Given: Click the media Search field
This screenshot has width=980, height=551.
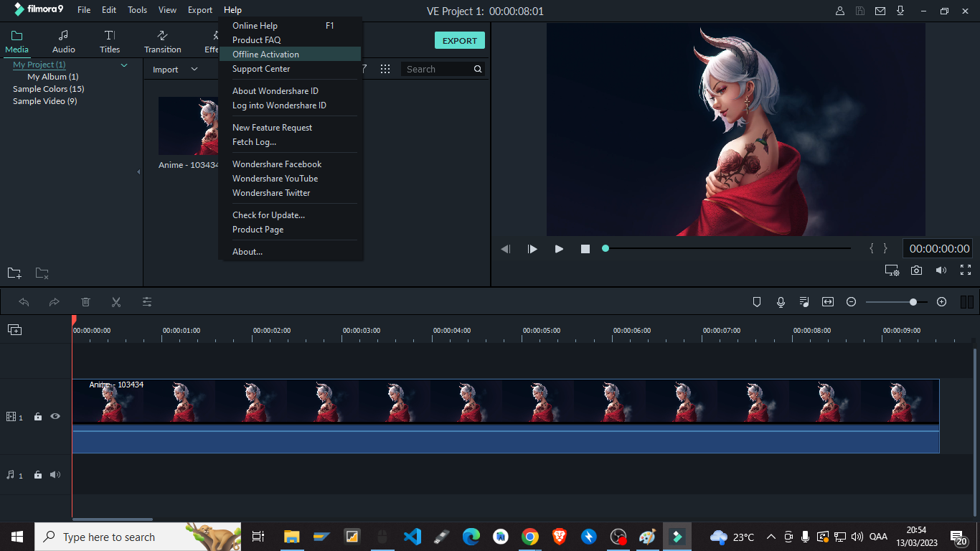Looking at the screenshot, I should point(443,69).
